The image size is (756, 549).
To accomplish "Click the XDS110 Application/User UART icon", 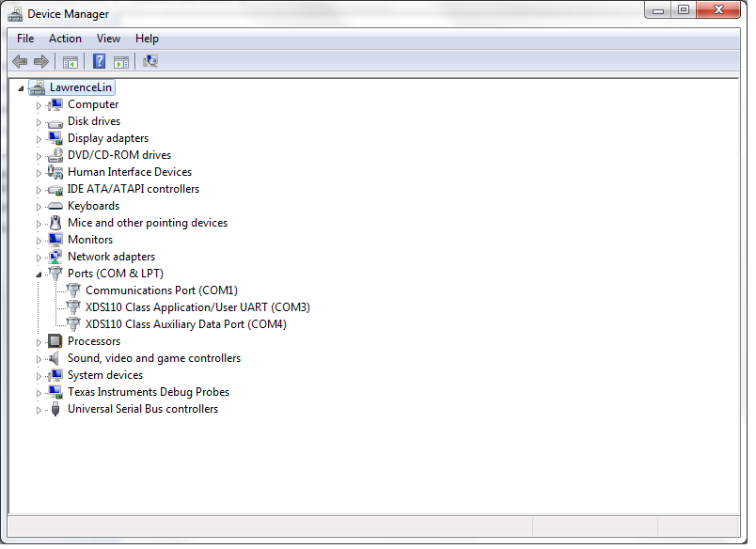I will [73, 308].
